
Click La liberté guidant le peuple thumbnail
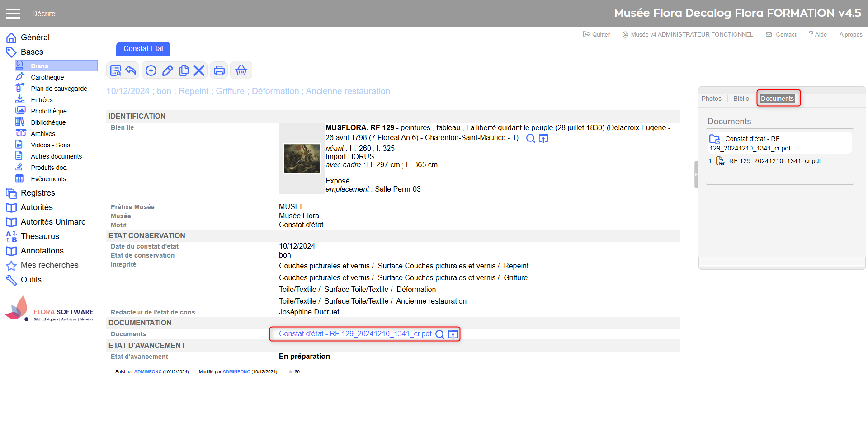coord(302,158)
